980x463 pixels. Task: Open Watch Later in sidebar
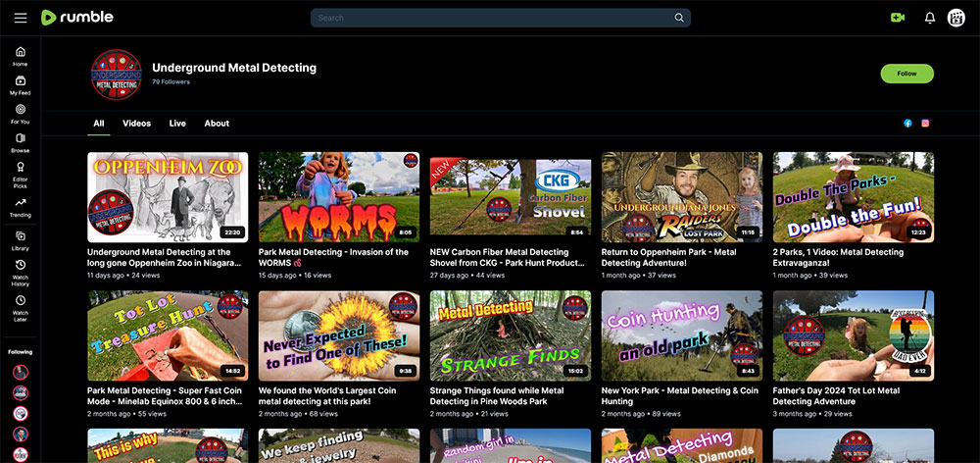(x=20, y=308)
